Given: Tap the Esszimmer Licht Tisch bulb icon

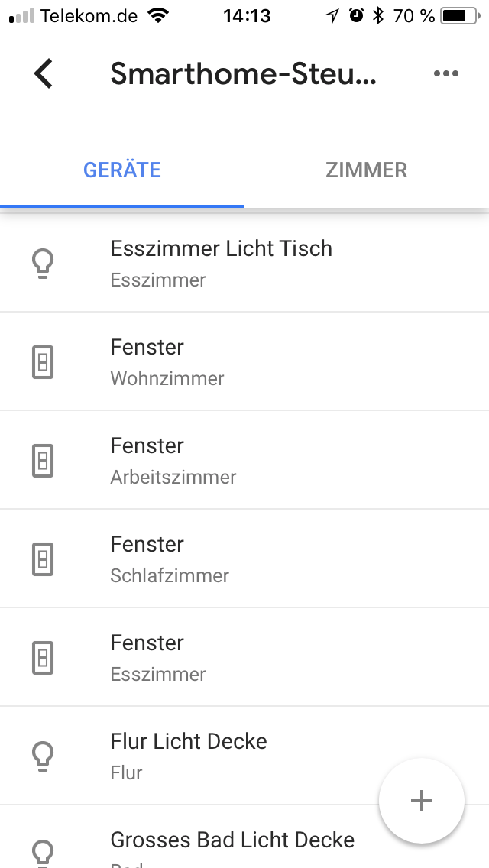Looking at the screenshot, I should pos(43,264).
